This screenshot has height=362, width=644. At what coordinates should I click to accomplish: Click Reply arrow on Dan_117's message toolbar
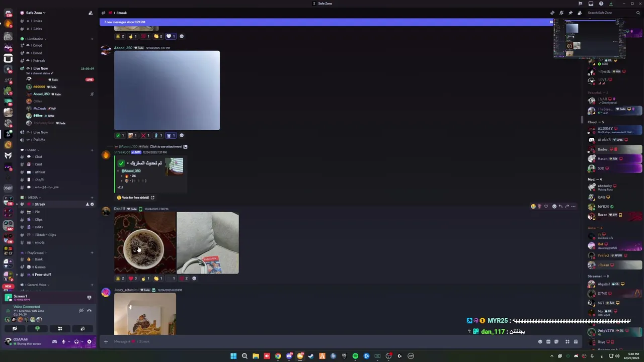click(560, 206)
